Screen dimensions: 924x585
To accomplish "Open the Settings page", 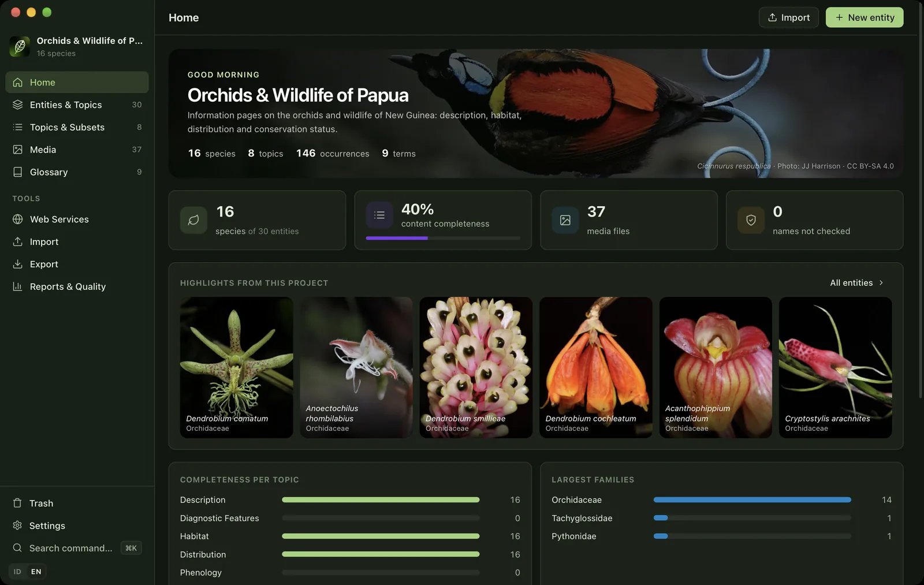I will tap(77, 526).
